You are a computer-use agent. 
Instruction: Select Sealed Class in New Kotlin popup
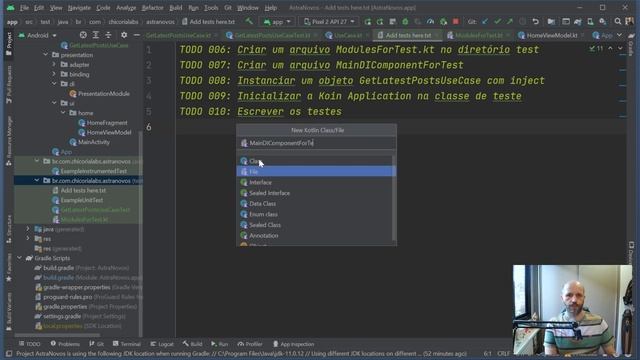coord(316,224)
